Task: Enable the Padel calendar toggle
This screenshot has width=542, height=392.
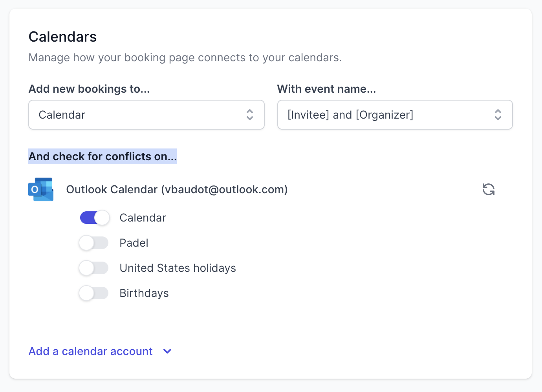Action: pos(94,243)
